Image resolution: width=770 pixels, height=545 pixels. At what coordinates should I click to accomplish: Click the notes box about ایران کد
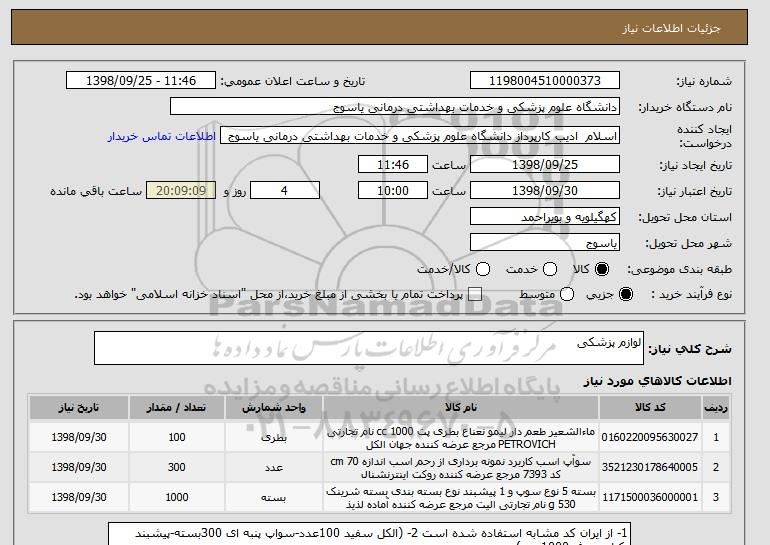coord(370,534)
